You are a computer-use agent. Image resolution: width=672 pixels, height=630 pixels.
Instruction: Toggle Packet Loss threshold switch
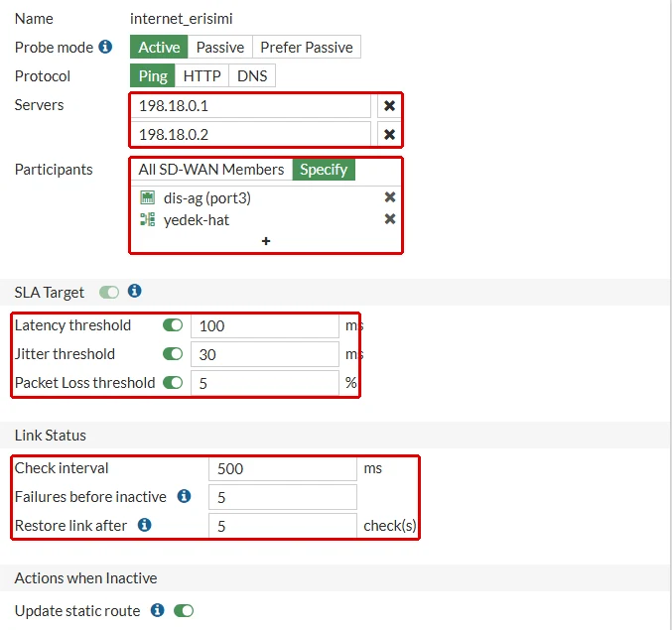(x=173, y=382)
